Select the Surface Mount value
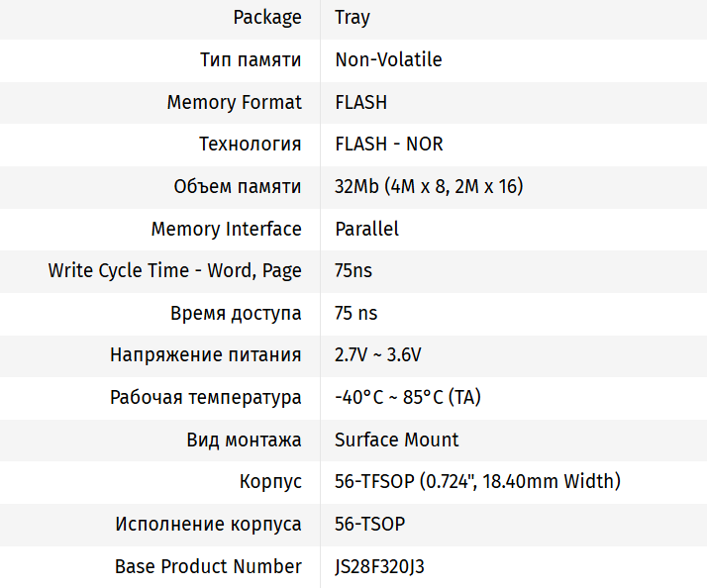 (396, 440)
